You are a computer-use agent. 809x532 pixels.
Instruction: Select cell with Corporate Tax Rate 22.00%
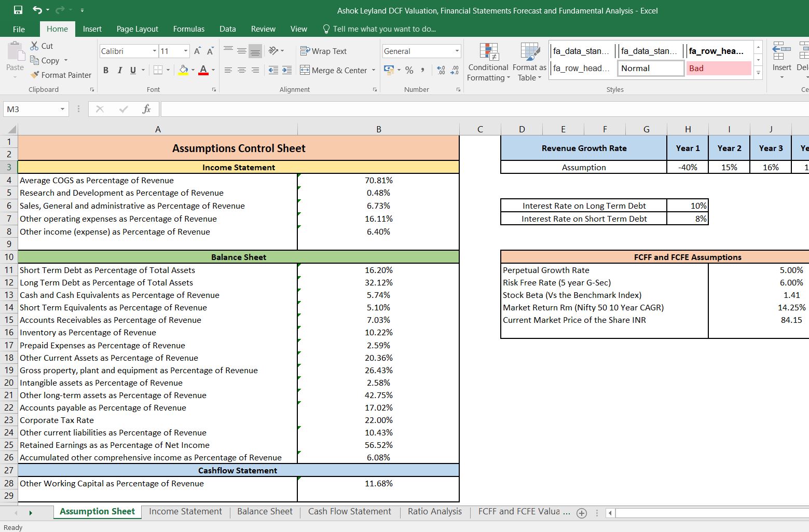(378, 420)
